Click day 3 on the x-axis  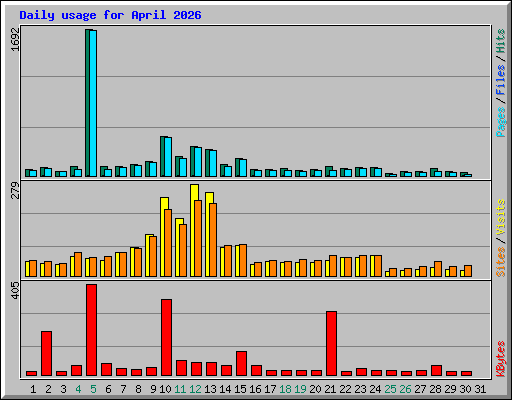[63, 389]
